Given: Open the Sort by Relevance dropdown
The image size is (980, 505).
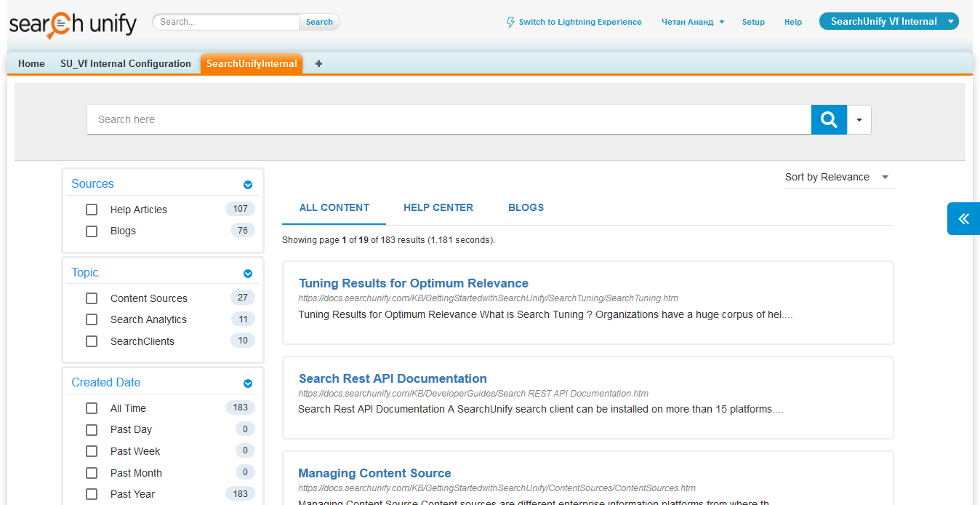Looking at the screenshot, I should (x=838, y=177).
